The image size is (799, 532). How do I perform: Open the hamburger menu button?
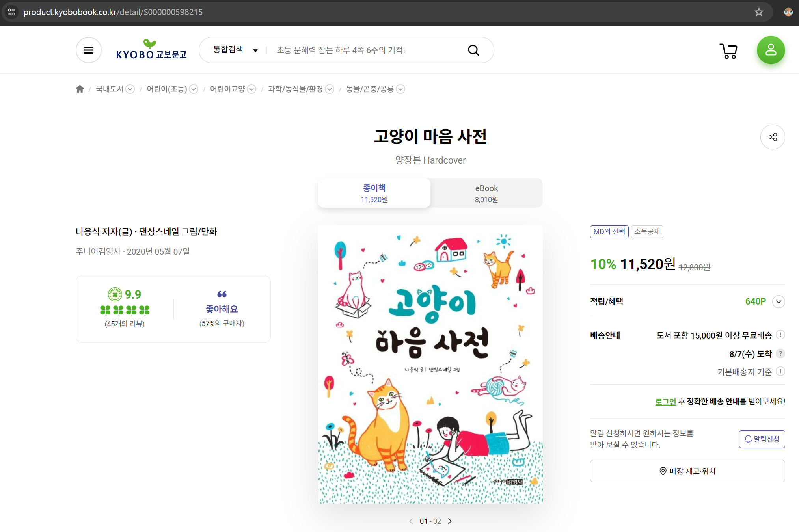[89, 50]
